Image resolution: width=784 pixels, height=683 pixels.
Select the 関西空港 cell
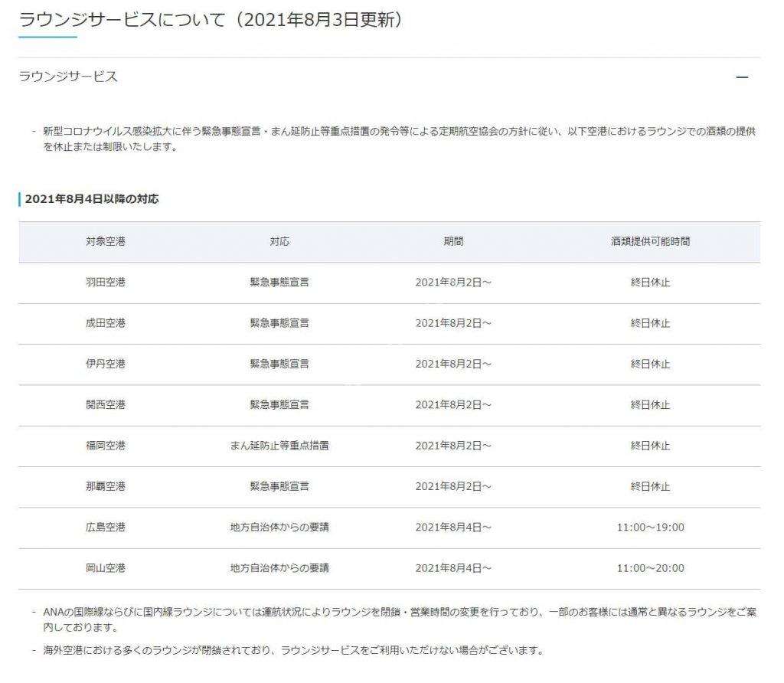[106, 404]
